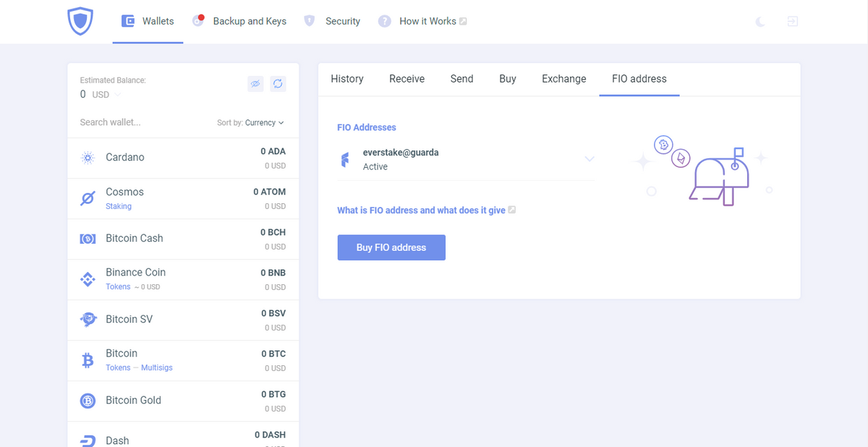Click the 0 BTC balance
The image size is (868, 447).
tap(273, 354)
